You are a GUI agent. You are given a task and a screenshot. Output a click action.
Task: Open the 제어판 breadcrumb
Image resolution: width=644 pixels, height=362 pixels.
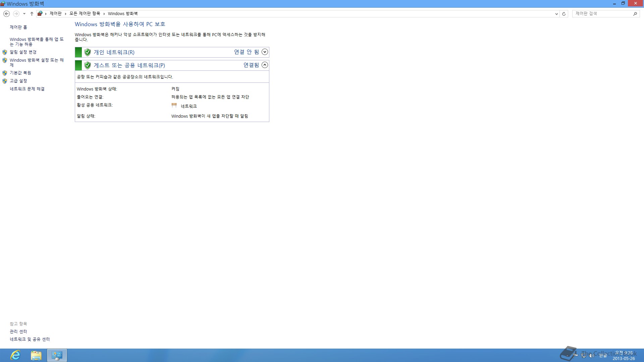(56, 13)
